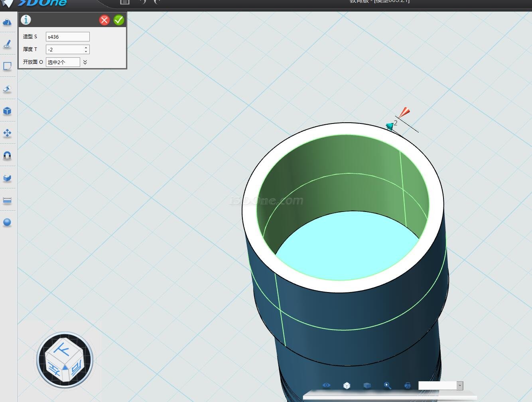
Task: Toggle the solid blue box shaded display
Action: [367, 385]
